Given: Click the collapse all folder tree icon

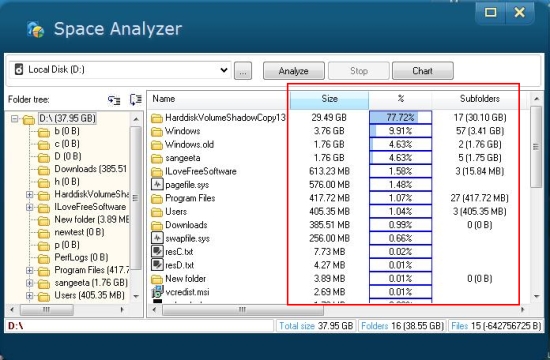Looking at the screenshot, I should click(135, 100).
